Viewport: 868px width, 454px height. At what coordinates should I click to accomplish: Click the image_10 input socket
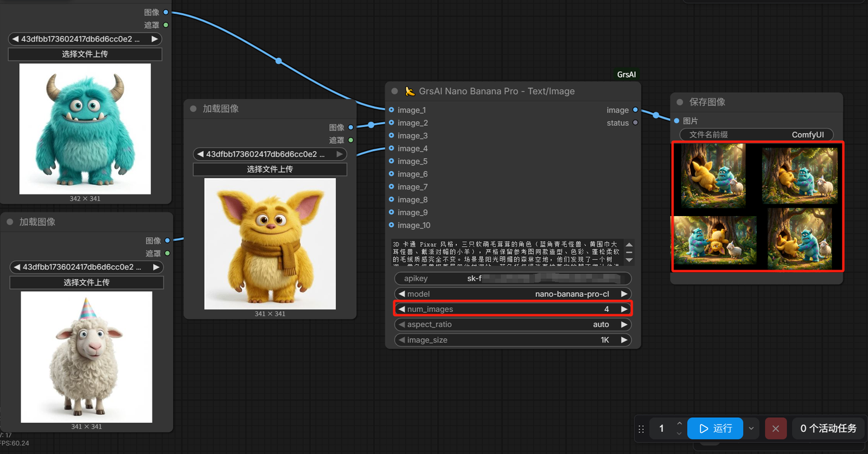click(392, 225)
